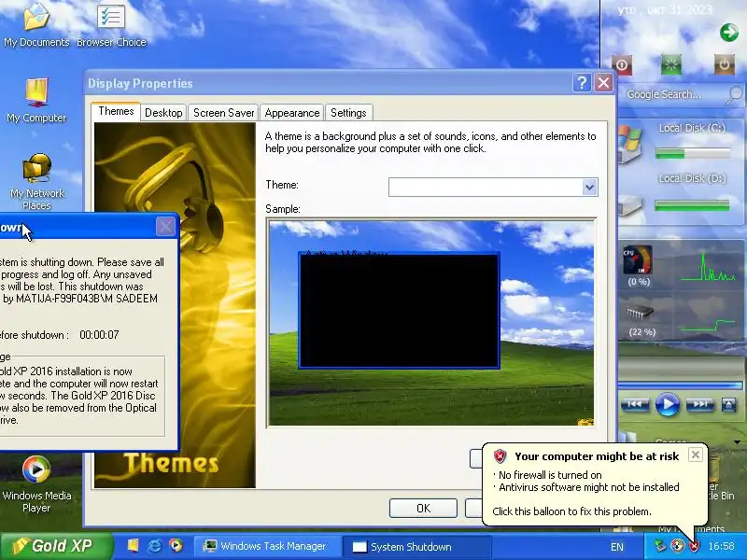This screenshot has width=747, height=560.
Task: Click the shield icon in the risk balloon
Action: point(500,456)
